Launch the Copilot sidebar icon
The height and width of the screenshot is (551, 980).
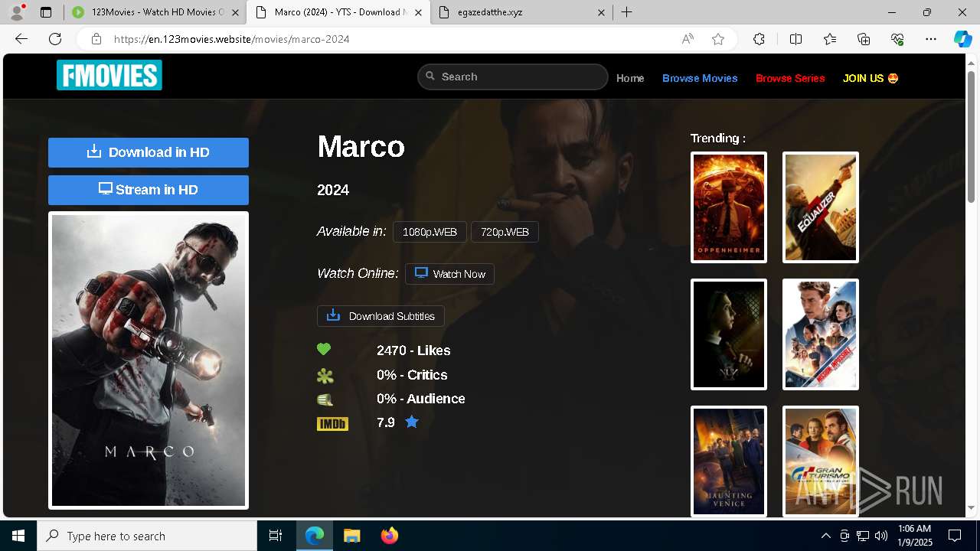pos(962,39)
